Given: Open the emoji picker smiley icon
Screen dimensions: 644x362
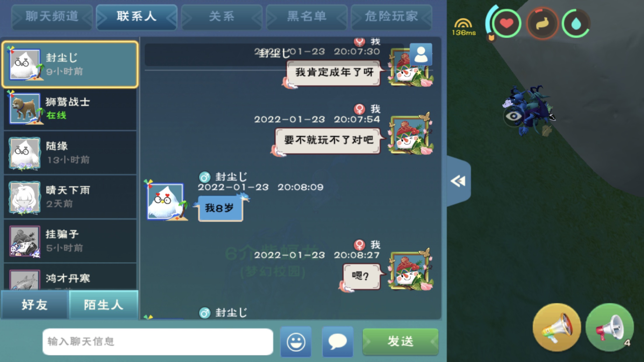Looking at the screenshot, I should coord(296,342).
